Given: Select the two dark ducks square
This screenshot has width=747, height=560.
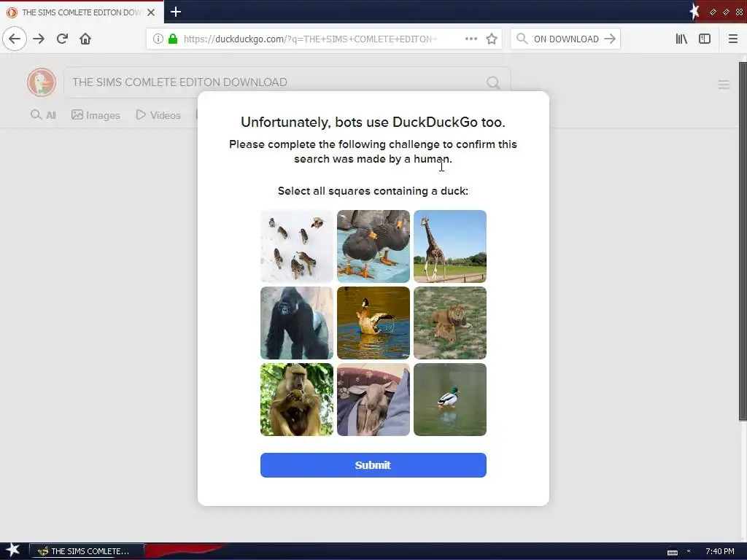Looking at the screenshot, I should pyautogui.click(x=373, y=246).
